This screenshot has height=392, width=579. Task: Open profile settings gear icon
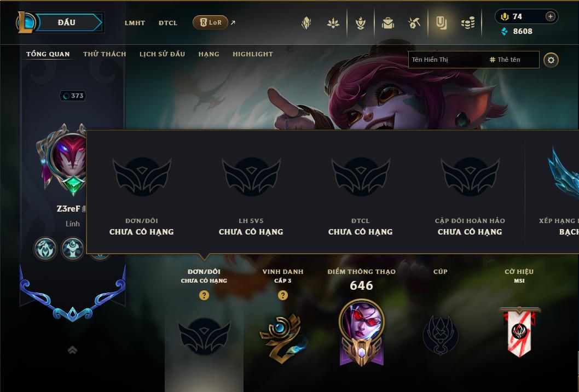click(551, 60)
